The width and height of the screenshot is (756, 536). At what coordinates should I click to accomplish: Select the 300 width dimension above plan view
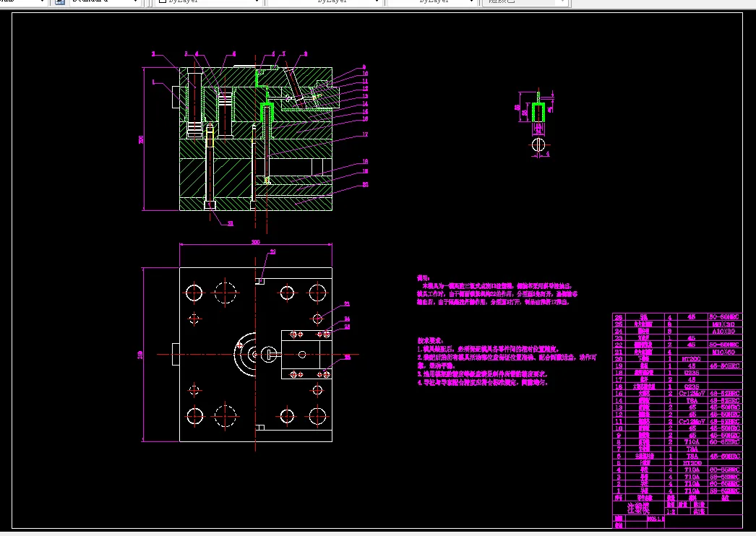pos(256,242)
